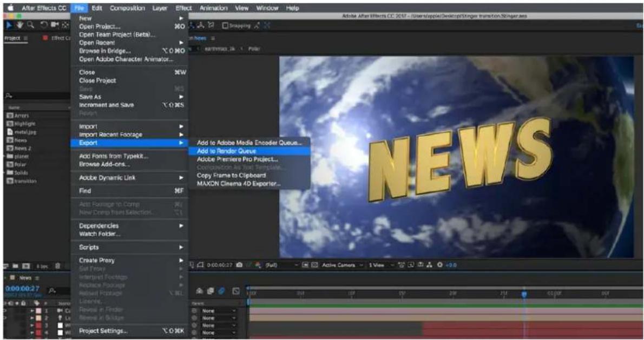The image size is (644, 340).
Task: Click the exposure value +0.0
Action: click(x=451, y=265)
